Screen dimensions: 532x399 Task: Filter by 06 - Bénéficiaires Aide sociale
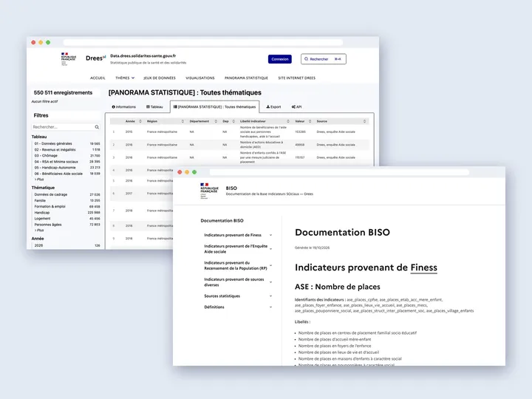click(x=66, y=174)
